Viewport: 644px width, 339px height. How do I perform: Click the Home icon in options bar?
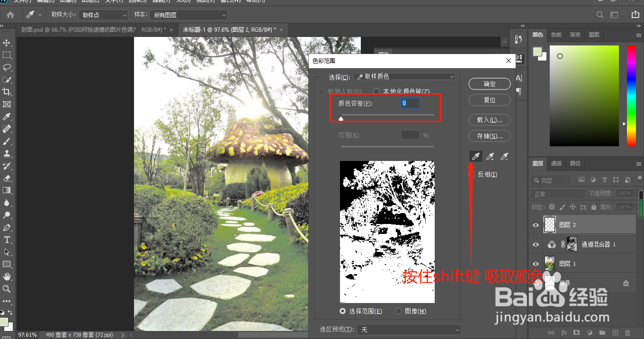coord(10,15)
